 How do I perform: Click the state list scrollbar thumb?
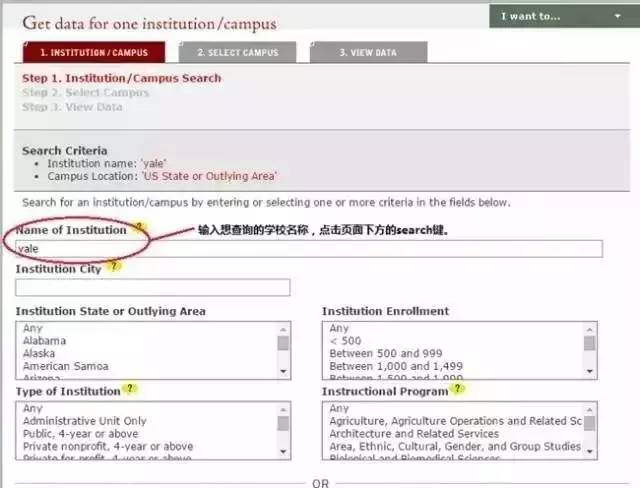[x=283, y=343]
